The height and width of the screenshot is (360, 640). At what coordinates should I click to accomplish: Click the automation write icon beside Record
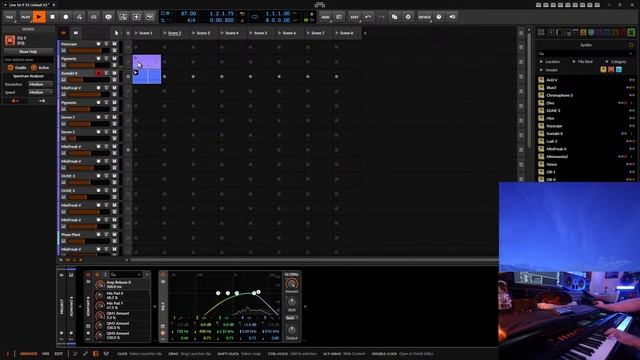tap(79, 17)
